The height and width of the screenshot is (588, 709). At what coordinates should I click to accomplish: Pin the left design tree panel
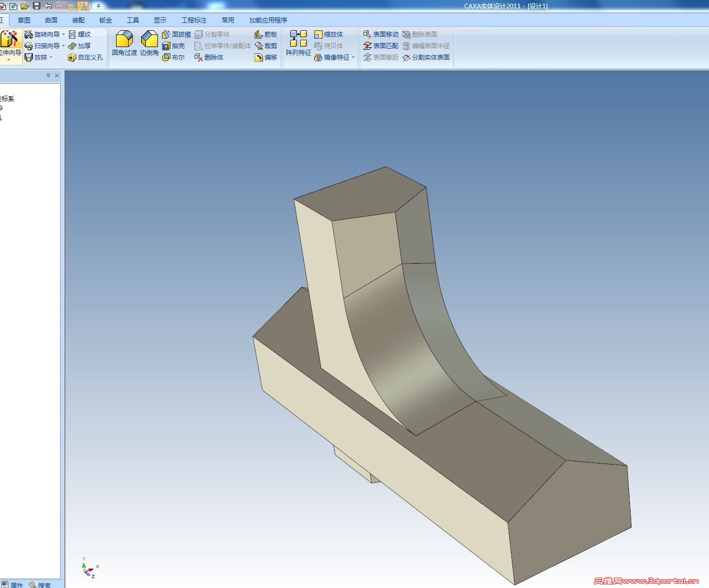[48, 76]
